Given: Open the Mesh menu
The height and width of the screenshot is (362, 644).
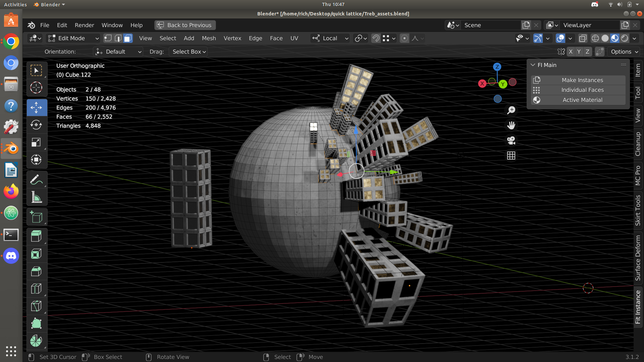Looking at the screenshot, I should 209,38.
